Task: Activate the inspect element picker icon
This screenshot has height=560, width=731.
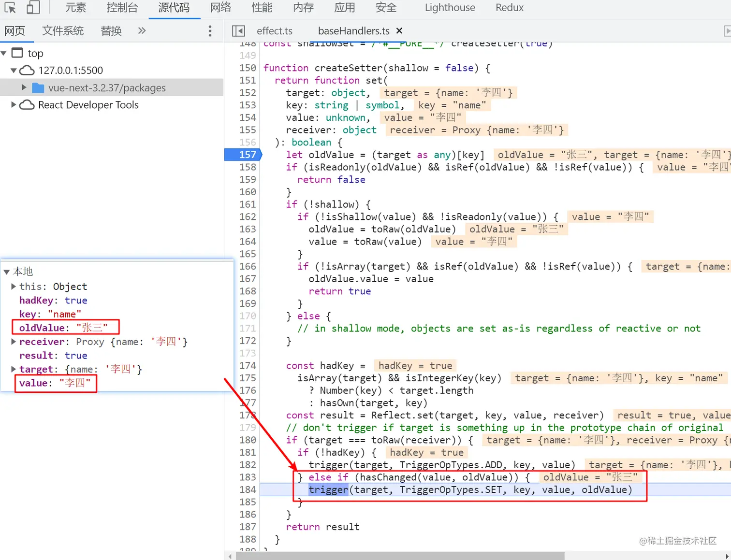Action: click(10, 8)
